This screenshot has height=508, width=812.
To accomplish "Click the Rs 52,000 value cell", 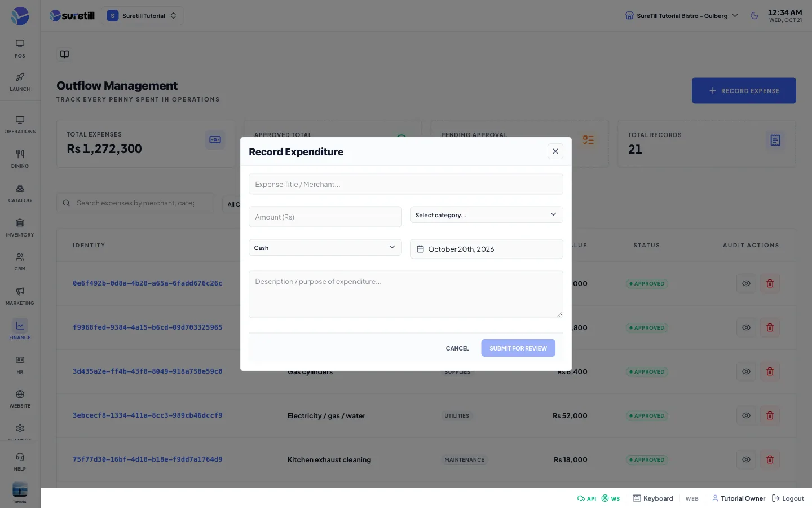I will pos(570,416).
